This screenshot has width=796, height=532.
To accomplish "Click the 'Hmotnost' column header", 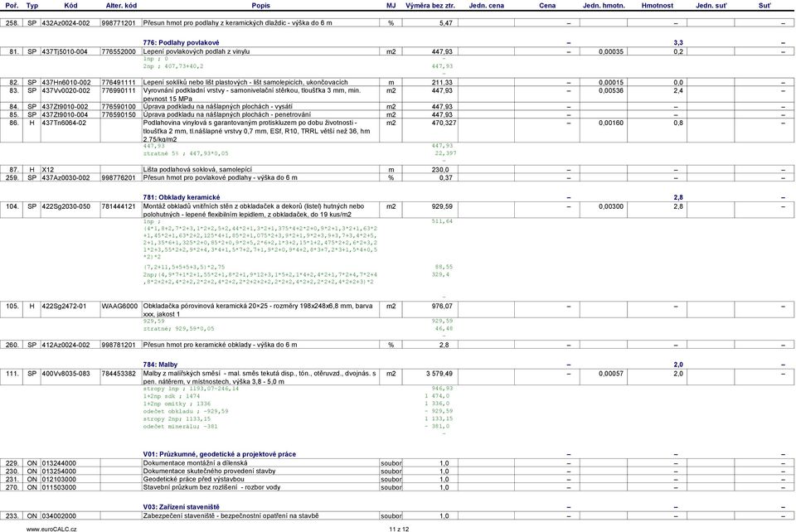I will tap(658, 6).
